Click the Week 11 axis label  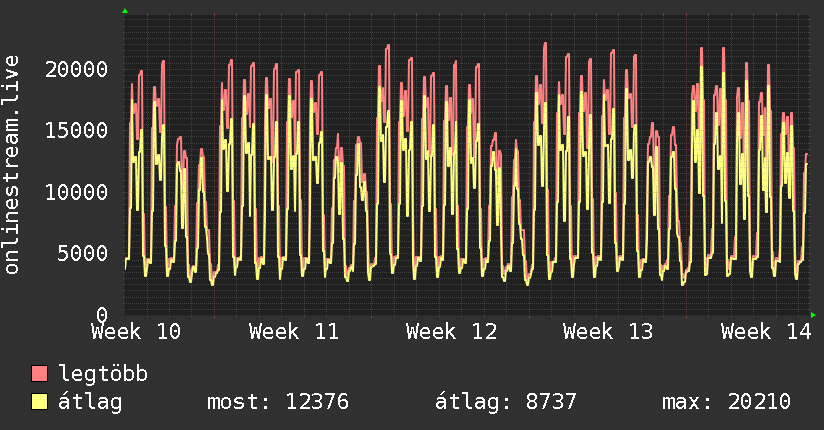pos(294,332)
